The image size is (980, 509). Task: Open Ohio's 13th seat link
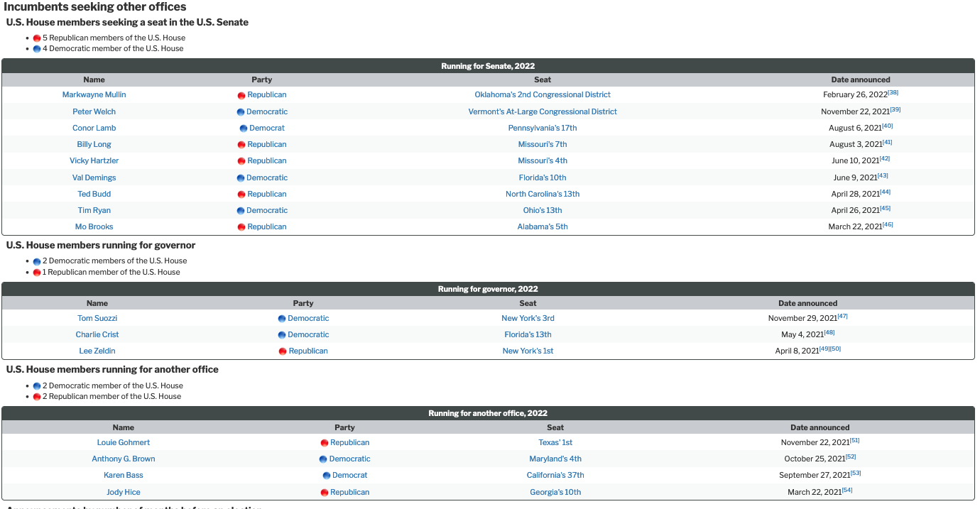click(x=543, y=210)
